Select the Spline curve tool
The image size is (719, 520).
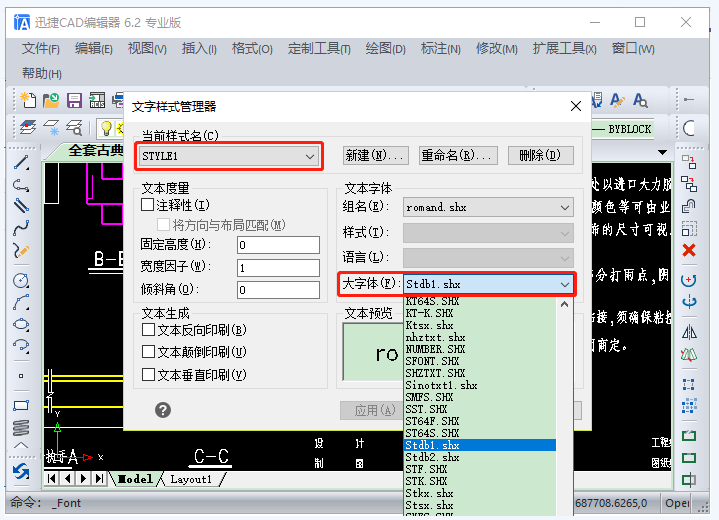point(21,227)
